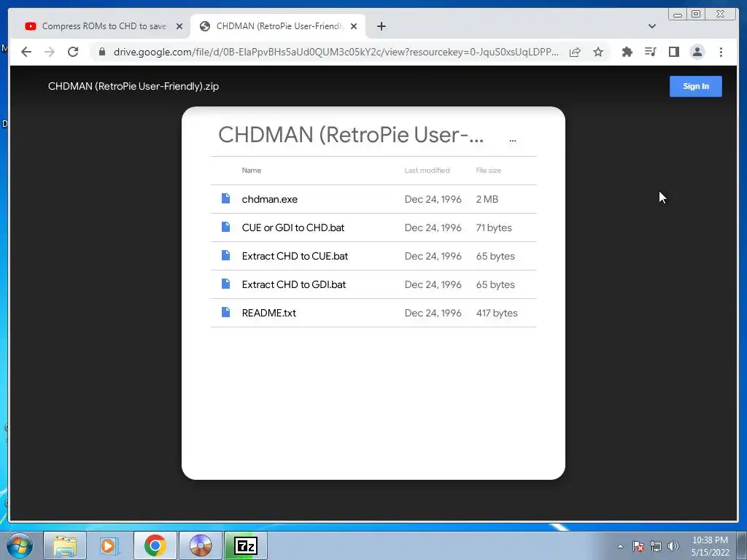Click the 417 bytes size of README.txt
The width and height of the screenshot is (747, 560).
497,314
